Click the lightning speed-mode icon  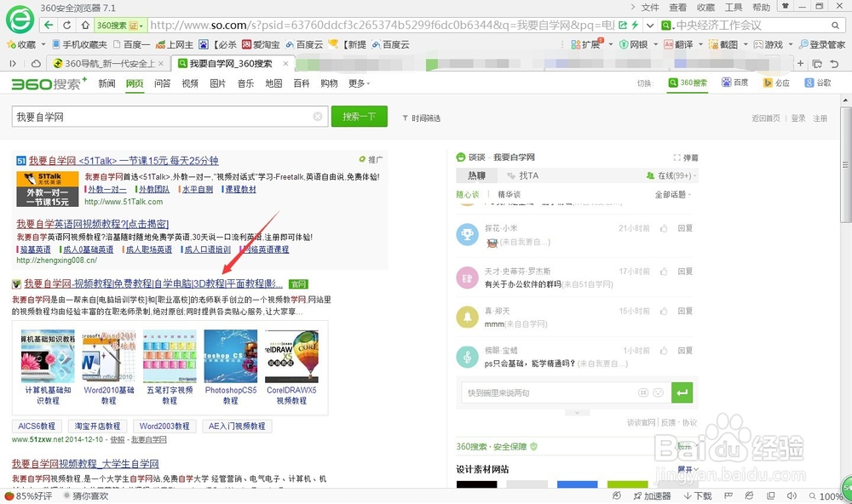[x=634, y=25]
